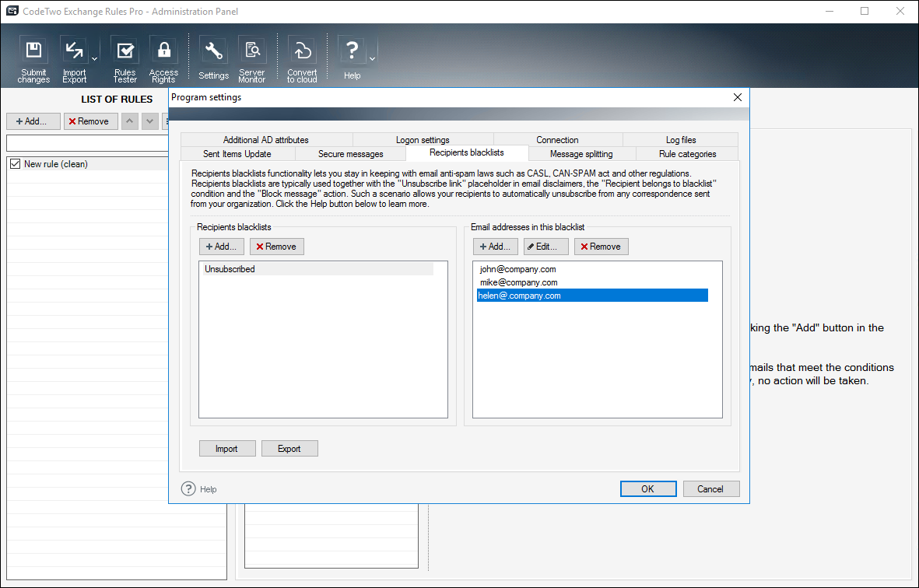Open the Connection tab
The height and width of the screenshot is (588, 919).
(x=557, y=140)
